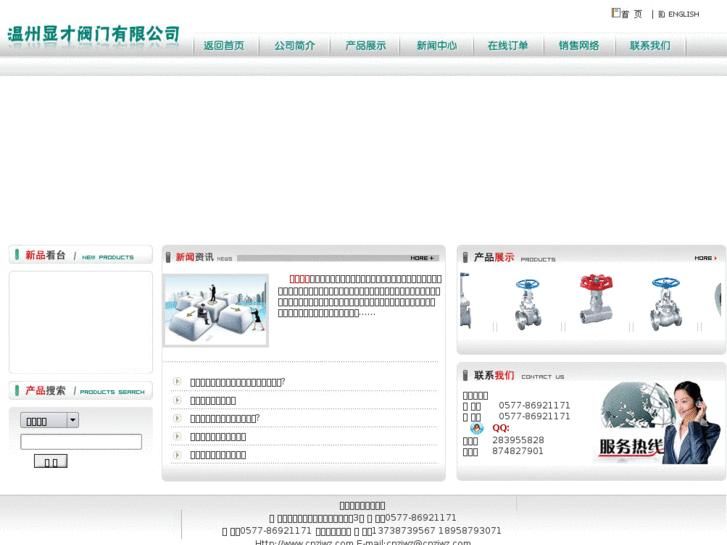Switch to the ENGLISH version link
727x545 pixels.
point(684,14)
